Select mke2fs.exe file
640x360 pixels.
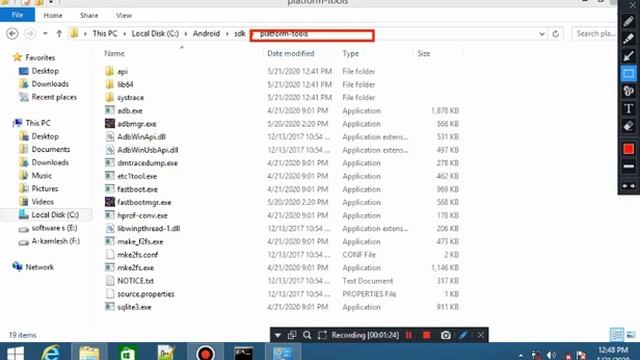pos(136,267)
